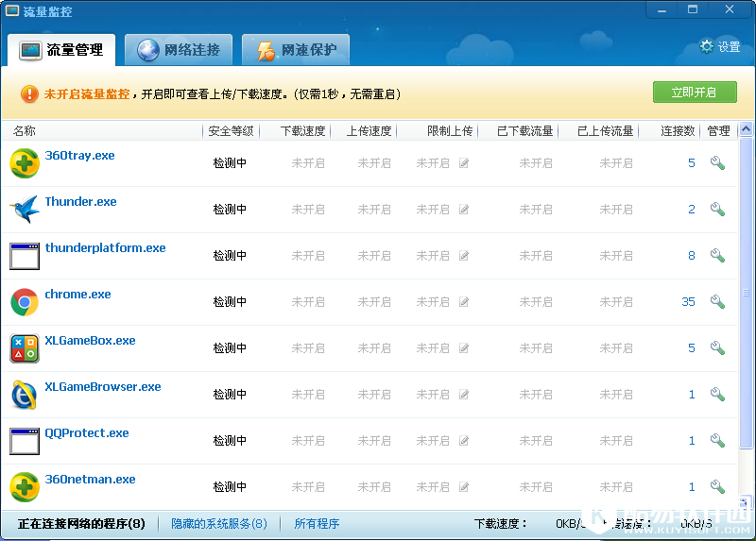This screenshot has width=756, height=541.
Task: Click the Thunder.exe bird icon
Action: pos(25,210)
